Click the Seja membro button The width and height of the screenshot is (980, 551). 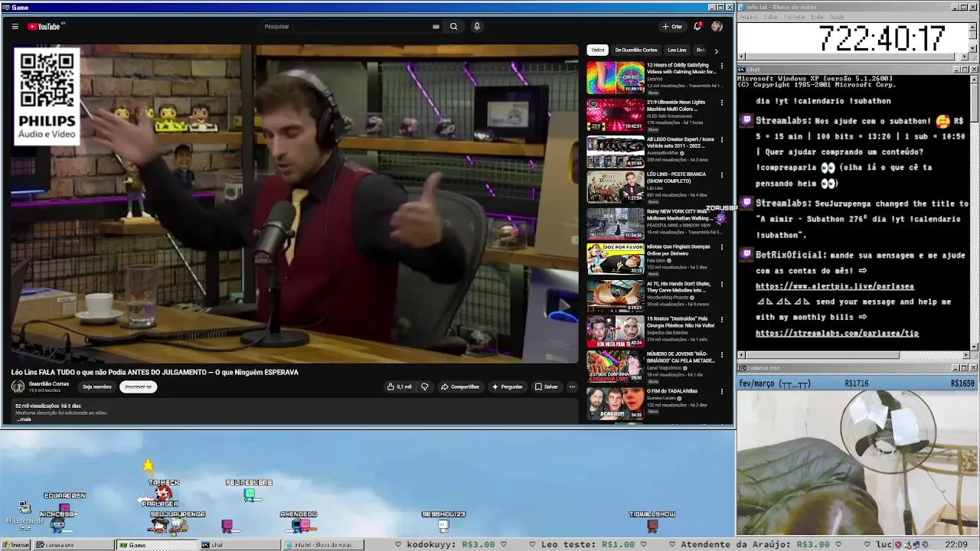(97, 386)
